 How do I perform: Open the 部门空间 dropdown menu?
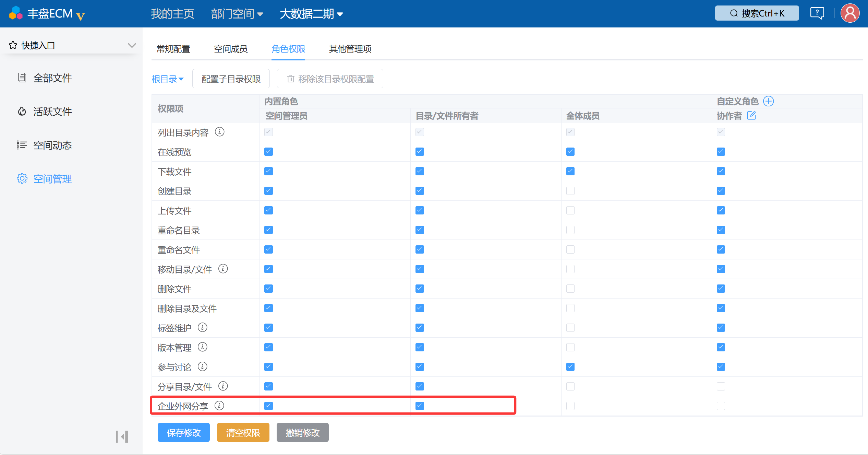coord(237,14)
